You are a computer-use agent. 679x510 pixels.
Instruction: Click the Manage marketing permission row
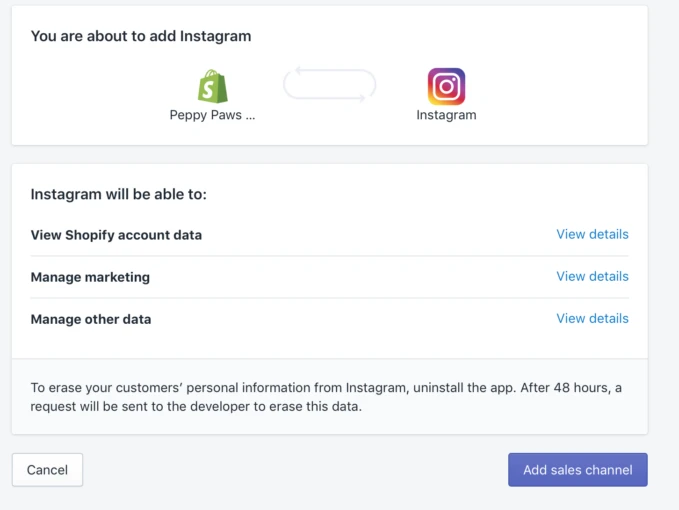click(330, 277)
